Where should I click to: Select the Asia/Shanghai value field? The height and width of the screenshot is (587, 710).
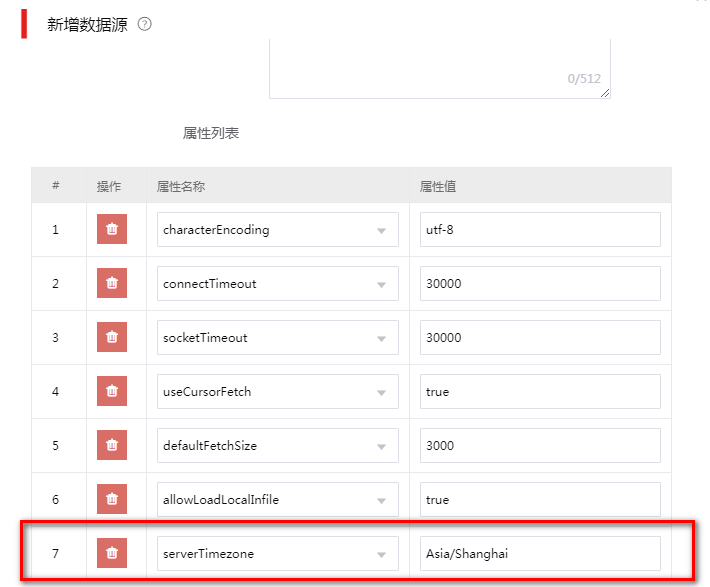[540, 553]
